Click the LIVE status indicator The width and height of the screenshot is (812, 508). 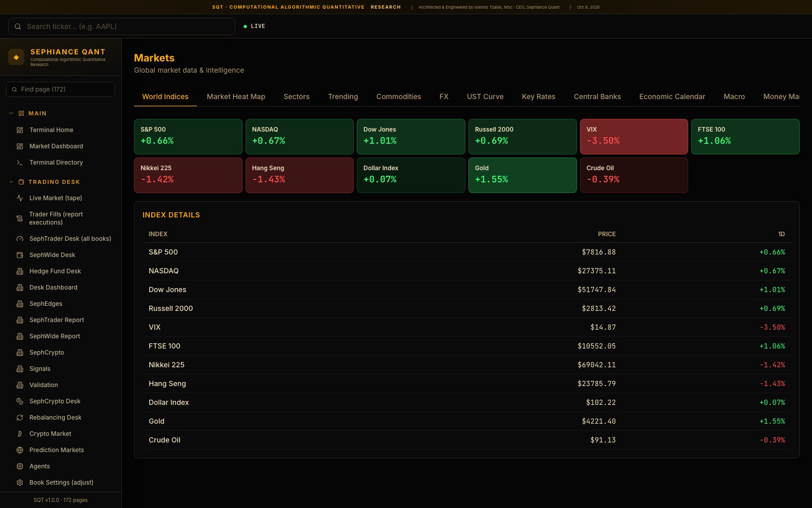click(254, 26)
